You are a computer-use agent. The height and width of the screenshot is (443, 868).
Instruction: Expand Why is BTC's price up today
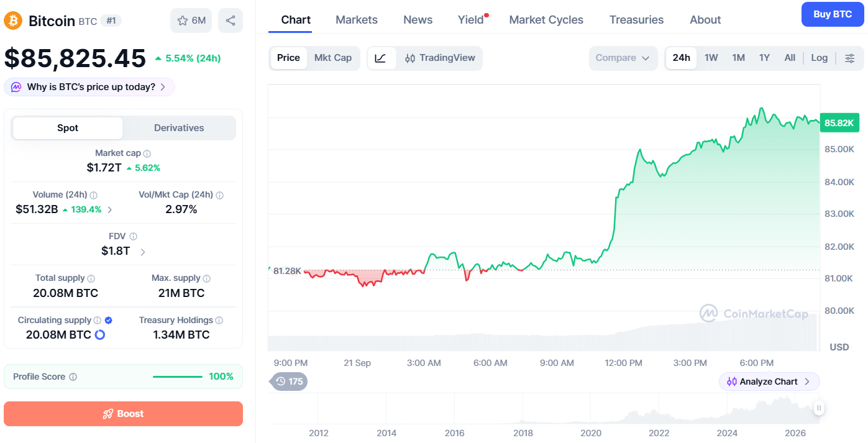click(89, 87)
